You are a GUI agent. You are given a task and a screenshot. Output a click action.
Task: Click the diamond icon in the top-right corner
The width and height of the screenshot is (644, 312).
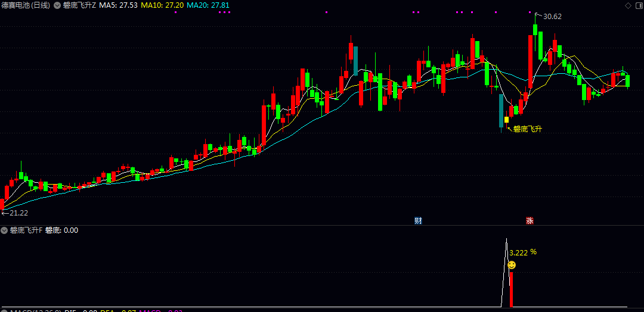pyautogui.click(x=627, y=5)
